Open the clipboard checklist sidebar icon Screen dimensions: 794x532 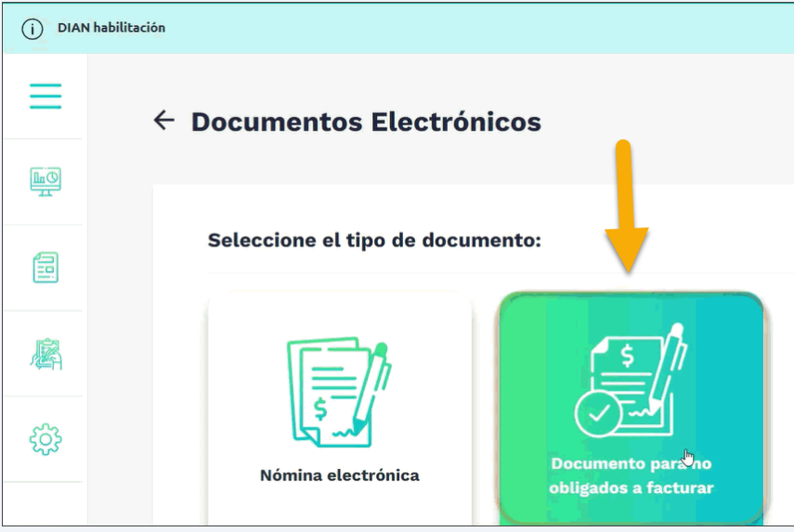[46, 354]
